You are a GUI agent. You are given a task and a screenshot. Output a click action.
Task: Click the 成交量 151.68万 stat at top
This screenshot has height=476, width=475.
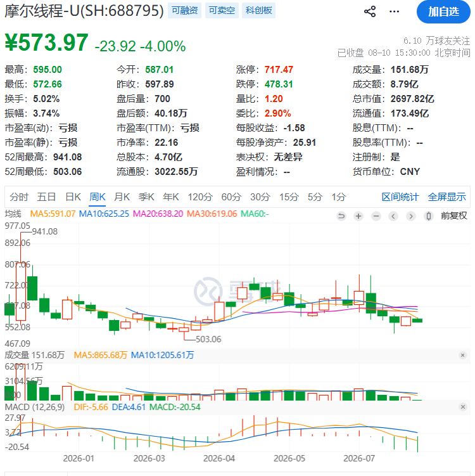(410, 70)
